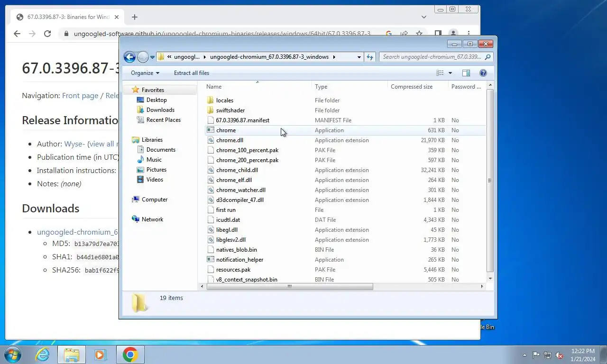Select libegl.dll file icon
This screenshot has width=607, height=364.
pyautogui.click(x=211, y=230)
